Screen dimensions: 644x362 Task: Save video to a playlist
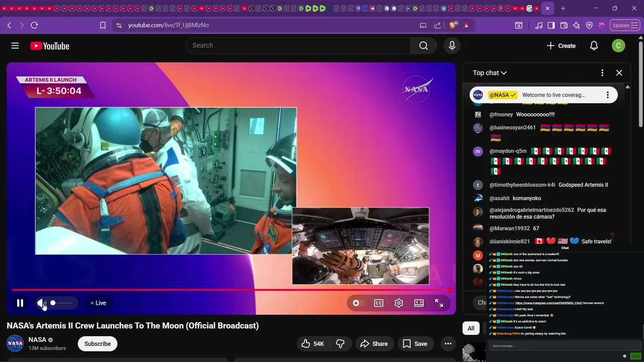pos(415,344)
